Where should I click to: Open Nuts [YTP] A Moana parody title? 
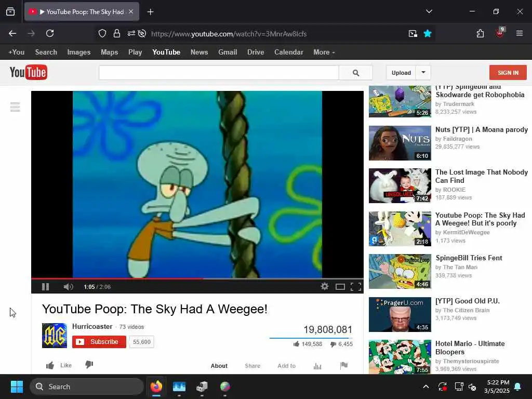482,129
